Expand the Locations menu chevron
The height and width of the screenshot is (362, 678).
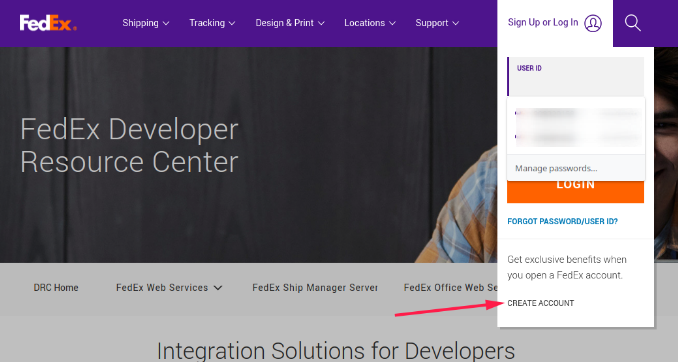point(392,23)
